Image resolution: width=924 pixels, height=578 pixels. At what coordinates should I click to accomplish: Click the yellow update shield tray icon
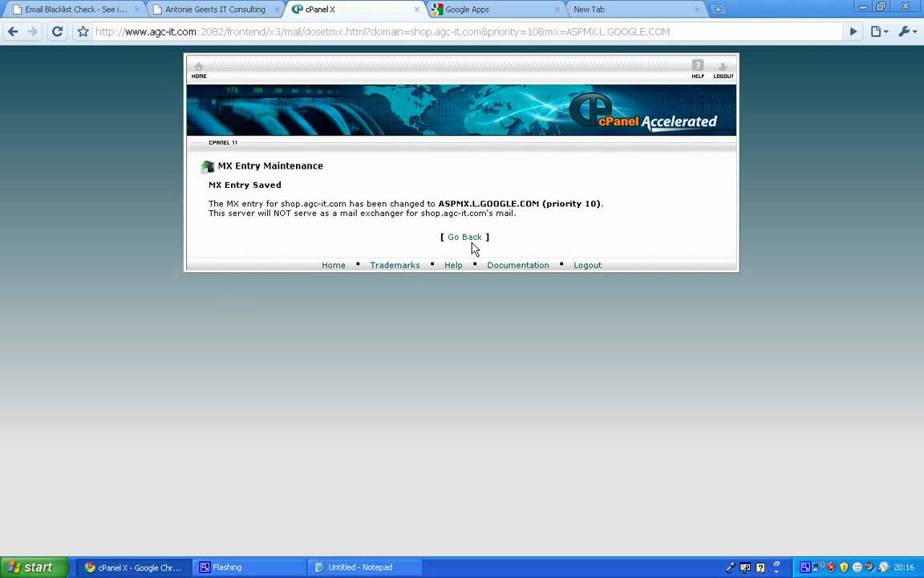844,568
